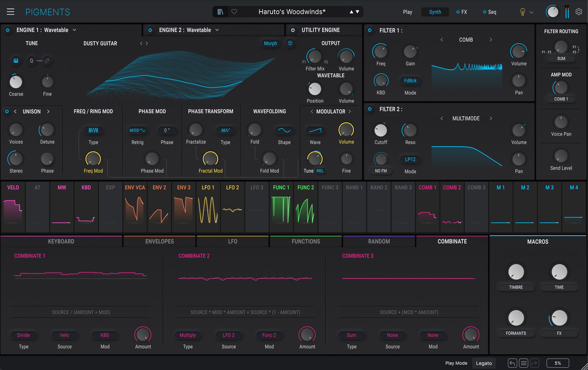Screen dimensions: 588x370
Task: Select next Filter 1 type arrow after COMB
Action: tap(491, 40)
